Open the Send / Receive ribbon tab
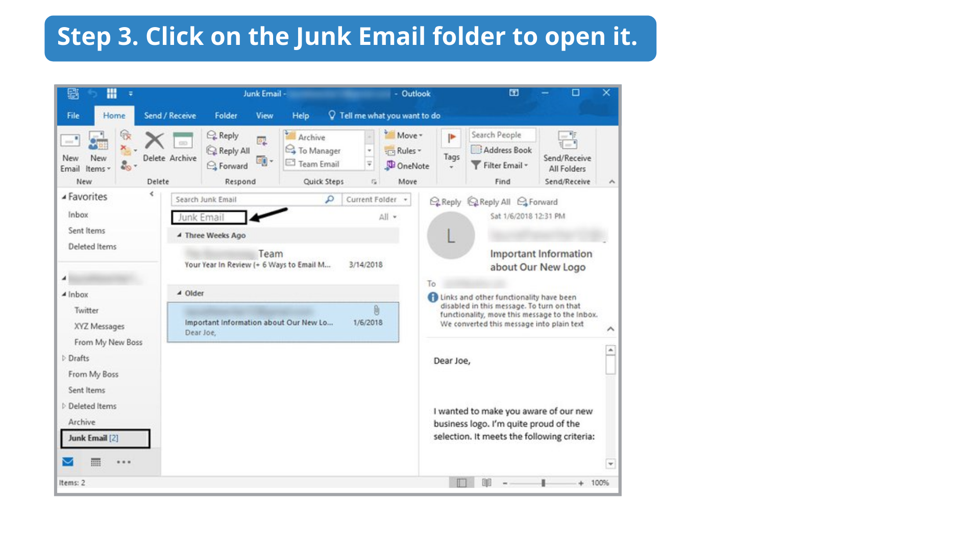 coord(170,116)
